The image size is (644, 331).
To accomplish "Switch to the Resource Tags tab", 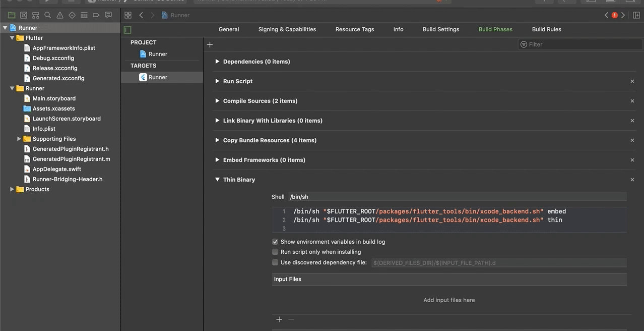I will click(355, 29).
